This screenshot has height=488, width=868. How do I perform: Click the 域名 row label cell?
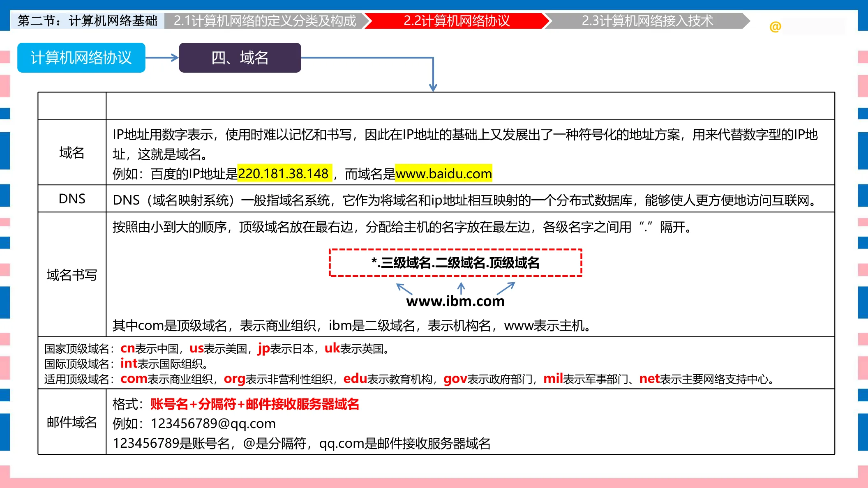pos(72,152)
